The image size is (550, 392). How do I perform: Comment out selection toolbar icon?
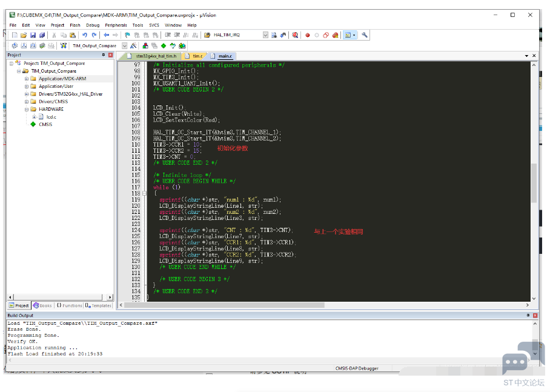(x=186, y=35)
